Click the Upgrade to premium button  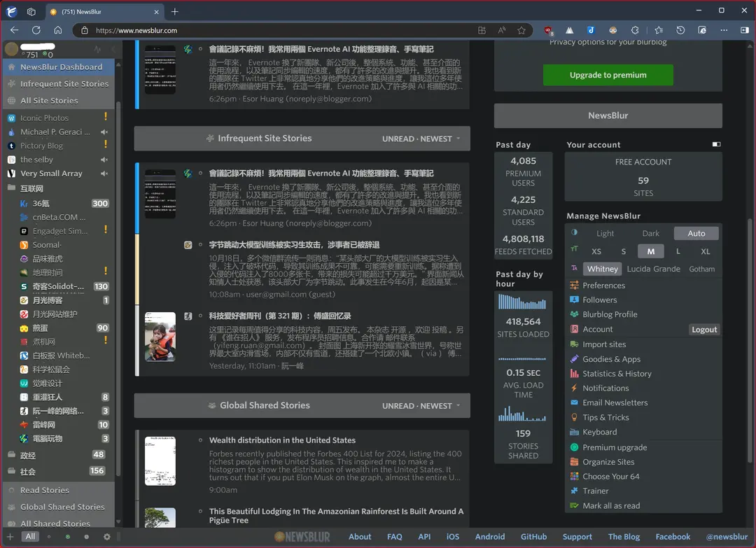[x=608, y=75]
